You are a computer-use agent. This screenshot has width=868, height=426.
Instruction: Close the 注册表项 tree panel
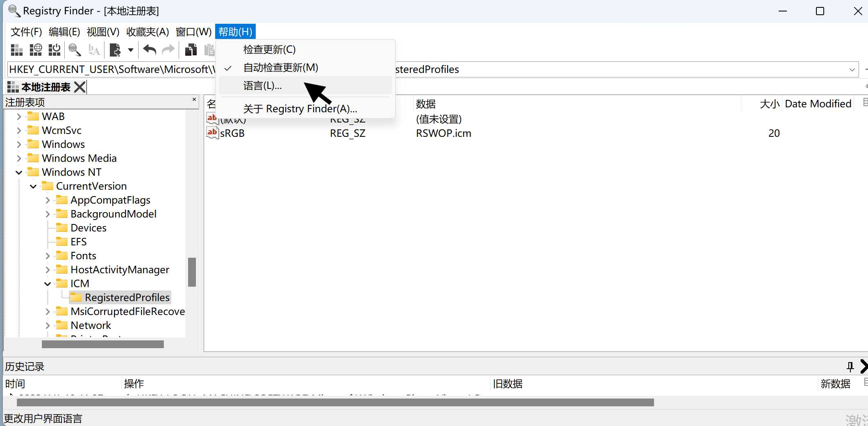click(x=194, y=100)
